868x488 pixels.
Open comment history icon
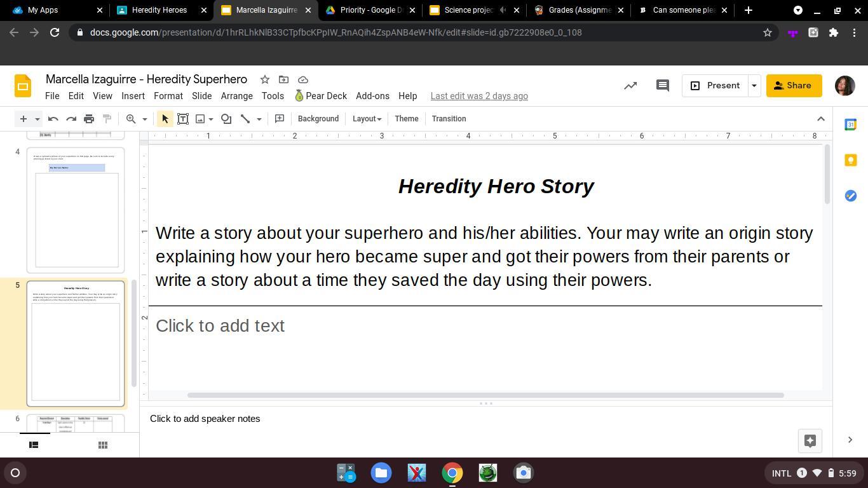(x=662, y=86)
